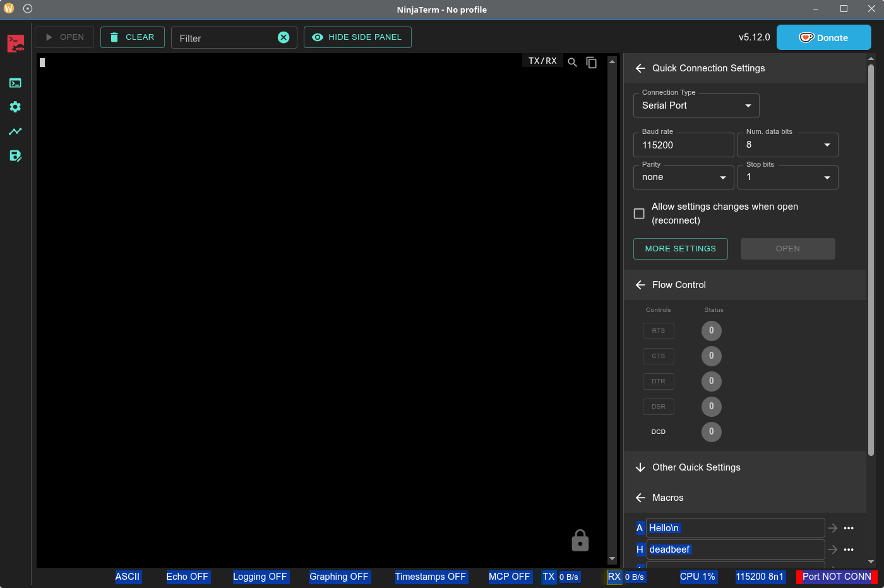Viewport: 884px width, 588px height.
Task: Toggle Graphing OFF in status bar
Action: (339, 577)
